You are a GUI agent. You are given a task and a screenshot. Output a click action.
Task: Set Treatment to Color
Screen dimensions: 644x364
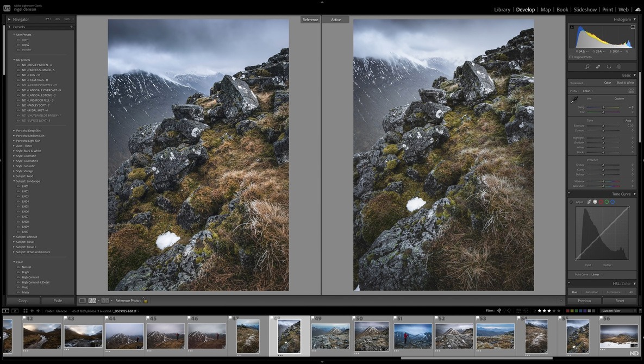coord(608,83)
